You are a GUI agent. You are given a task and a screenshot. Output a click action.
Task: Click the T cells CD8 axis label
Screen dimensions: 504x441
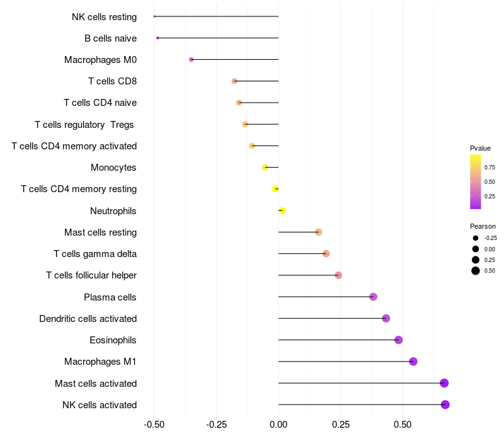[x=113, y=81]
